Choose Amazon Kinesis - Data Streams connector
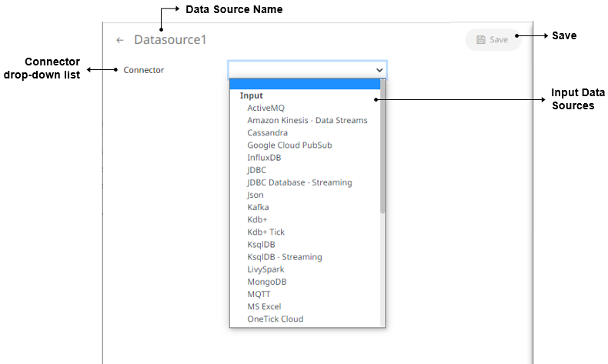Screen dimensions: 608x364 307,121
